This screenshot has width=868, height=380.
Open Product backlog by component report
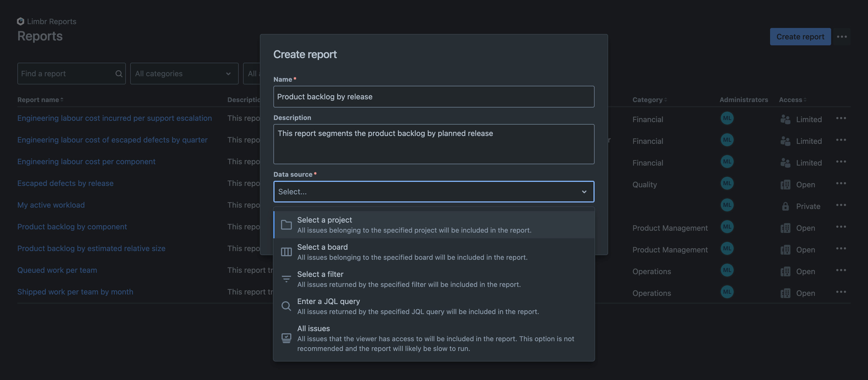point(72,227)
